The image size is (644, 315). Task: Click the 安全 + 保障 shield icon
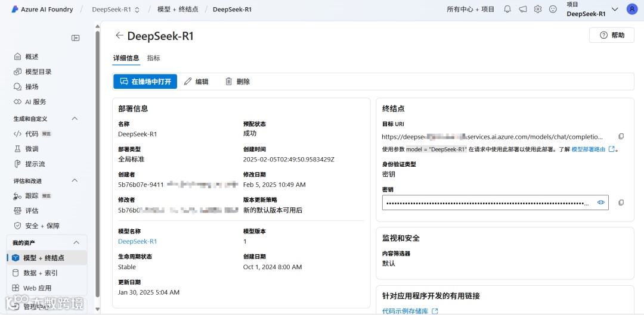17,226
